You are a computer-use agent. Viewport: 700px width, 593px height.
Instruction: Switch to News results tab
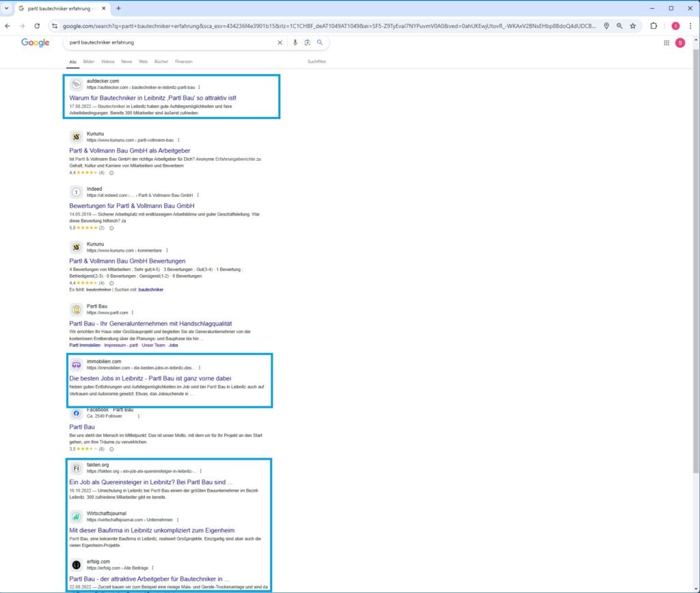tap(126, 62)
